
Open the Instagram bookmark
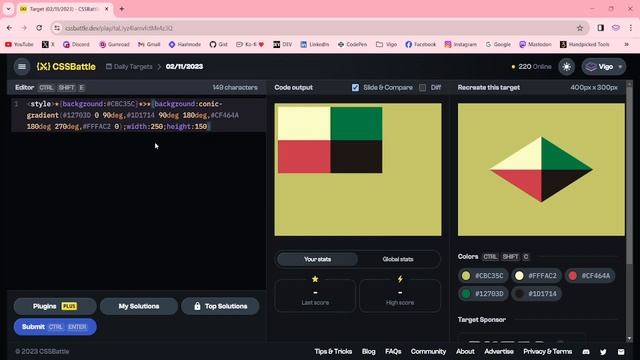(460, 44)
